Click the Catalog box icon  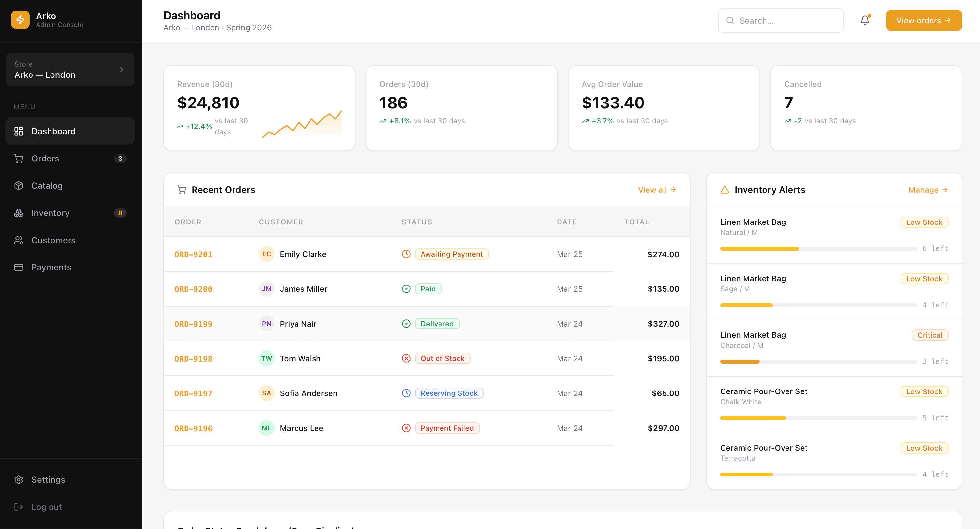[19, 186]
